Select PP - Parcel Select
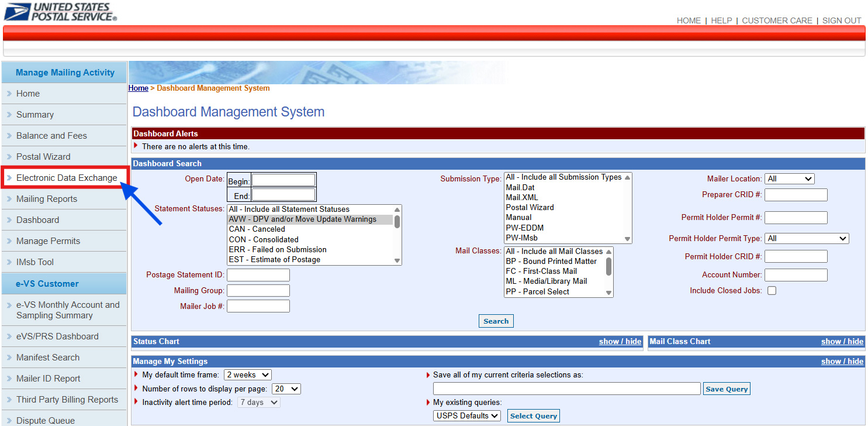The image size is (868, 426). [x=554, y=292]
